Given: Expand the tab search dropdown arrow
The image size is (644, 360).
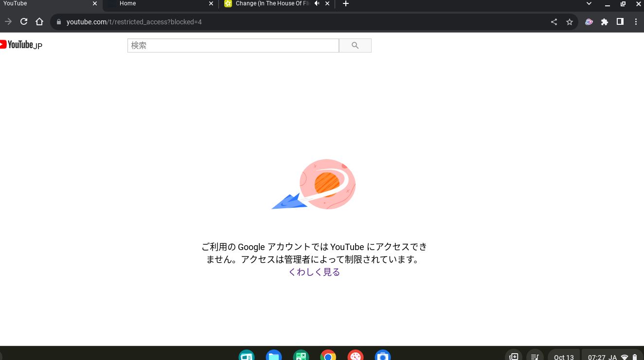Looking at the screenshot, I should (x=589, y=4).
